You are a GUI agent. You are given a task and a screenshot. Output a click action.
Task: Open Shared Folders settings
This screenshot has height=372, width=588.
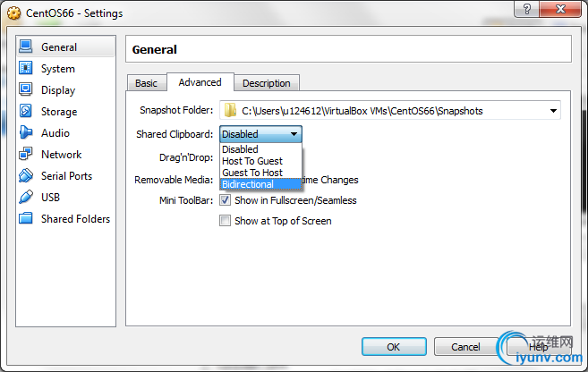point(65,218)
